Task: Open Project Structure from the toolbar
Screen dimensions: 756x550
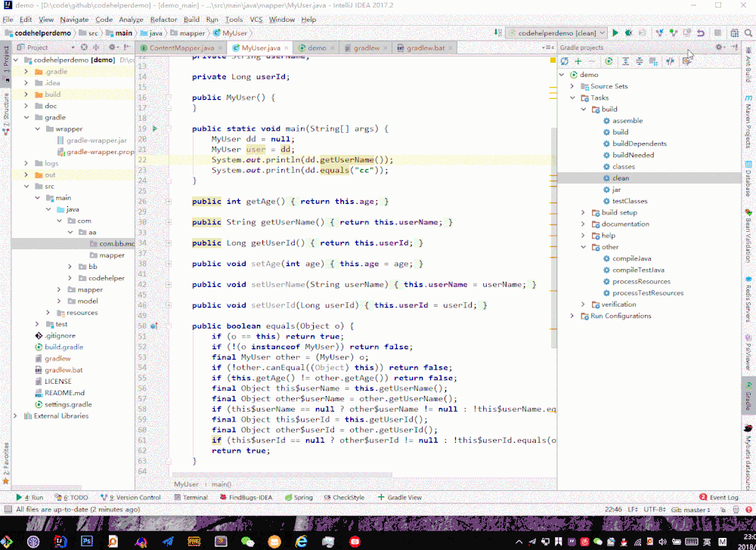Action: point(734,33)
